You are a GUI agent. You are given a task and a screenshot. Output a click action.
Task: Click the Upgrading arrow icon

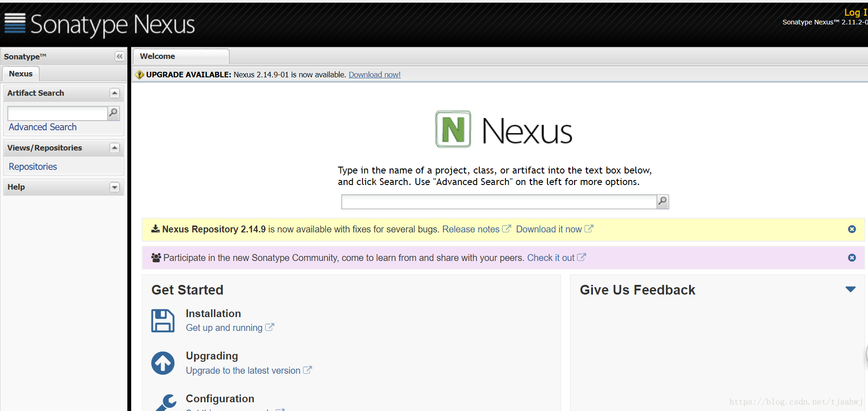pyautogui.click(x=163, y=363)
